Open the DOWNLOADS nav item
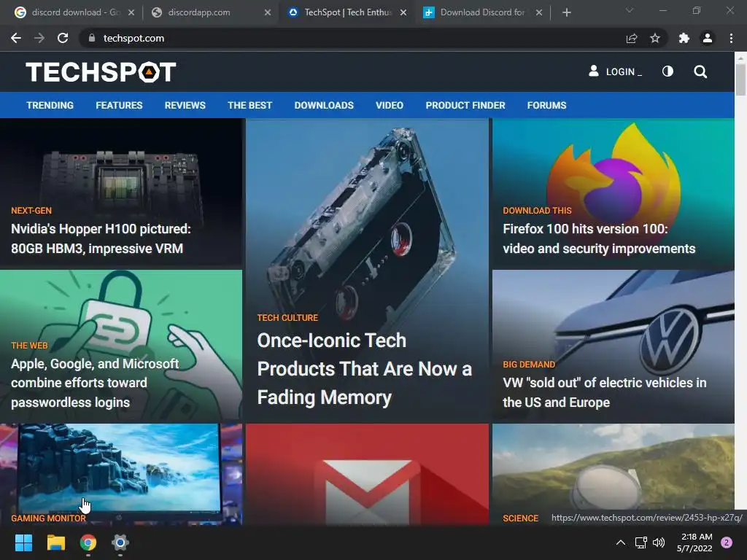The image size is (747, 560). coord(324,105)
